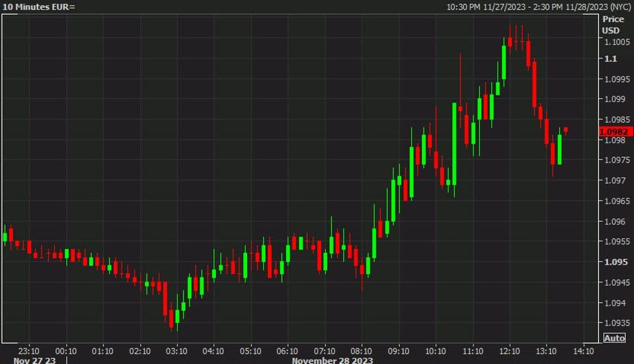Click the 1.099 price axis label
The height and width of the screenshot is (364, 634).
tap(613, 99)
